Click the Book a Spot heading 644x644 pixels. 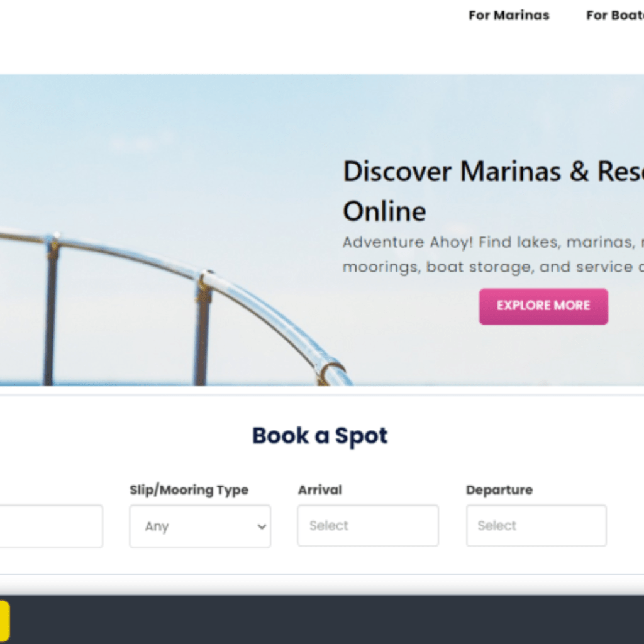point(319,436)
